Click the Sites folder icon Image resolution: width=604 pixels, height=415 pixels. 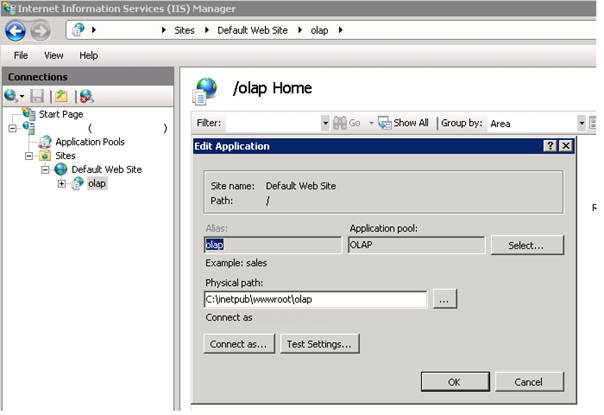(45, 156)
